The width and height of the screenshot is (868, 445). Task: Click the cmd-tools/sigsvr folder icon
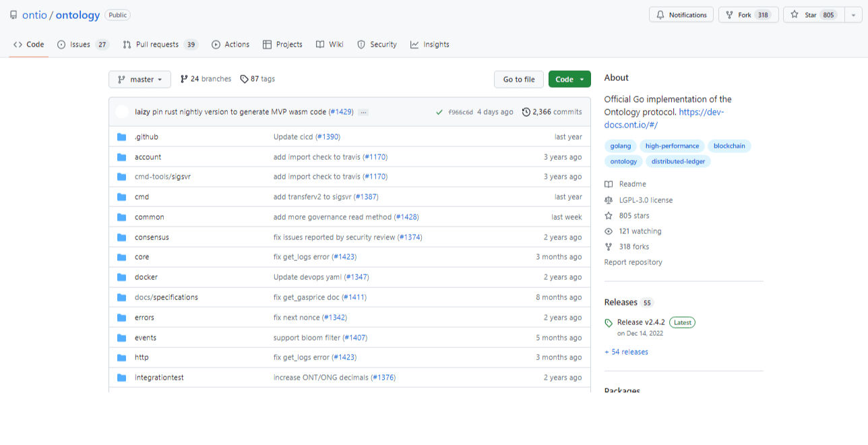(122, 177)
